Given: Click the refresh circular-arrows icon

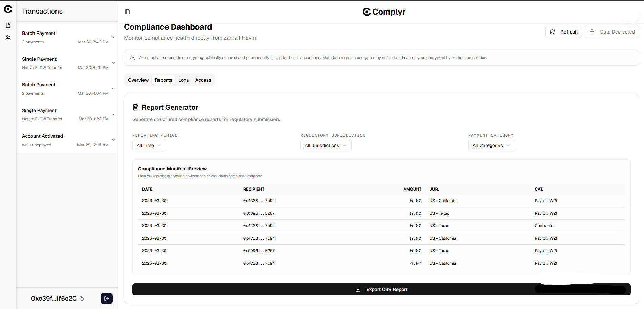Looking at the screenshot, I should [x=552, y=31].
